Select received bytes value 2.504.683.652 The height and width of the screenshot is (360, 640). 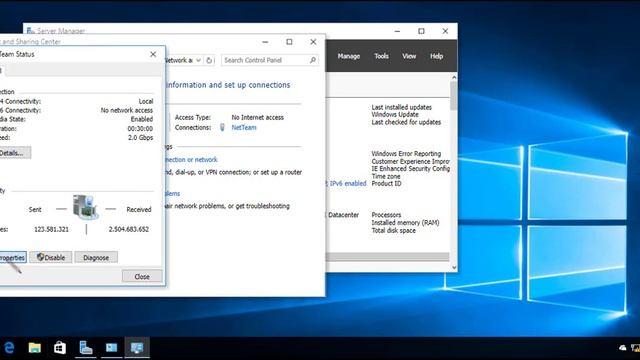click(129, 229)
